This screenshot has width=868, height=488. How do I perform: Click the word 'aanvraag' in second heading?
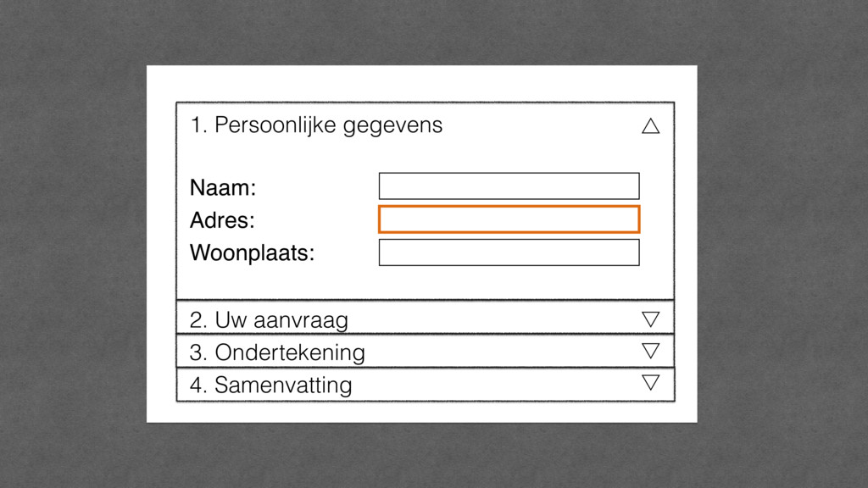tap(301, 320)
